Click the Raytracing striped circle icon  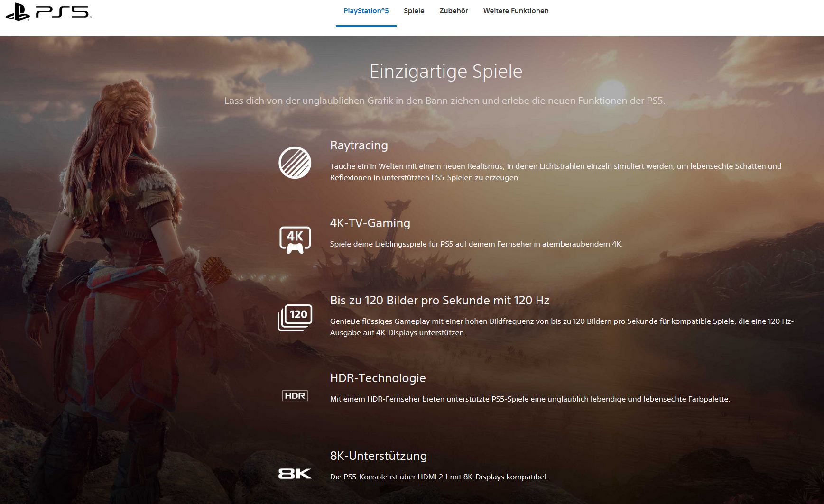coord(295,163)
